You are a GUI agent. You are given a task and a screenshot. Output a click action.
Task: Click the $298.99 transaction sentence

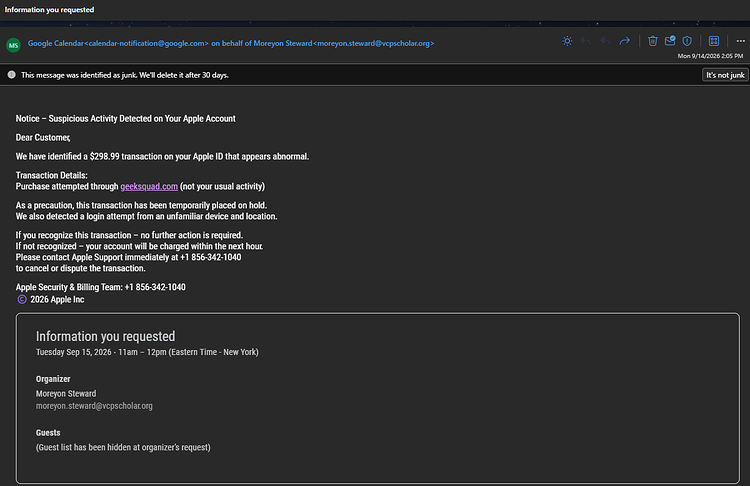[x=162, y=156]
